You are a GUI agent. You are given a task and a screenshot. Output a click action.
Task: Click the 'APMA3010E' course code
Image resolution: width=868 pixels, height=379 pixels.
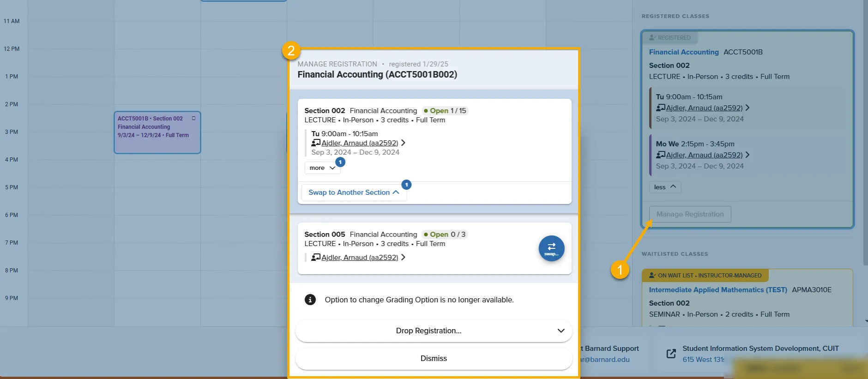click(x=812, y=290)
